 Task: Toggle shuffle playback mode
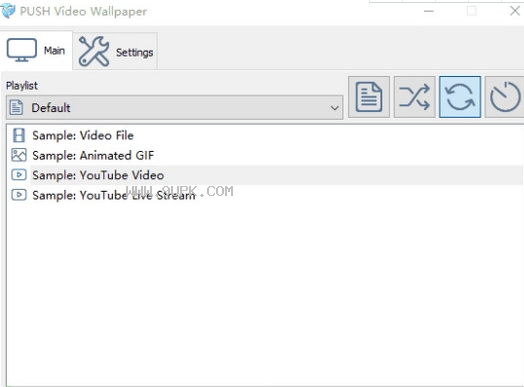414,97
